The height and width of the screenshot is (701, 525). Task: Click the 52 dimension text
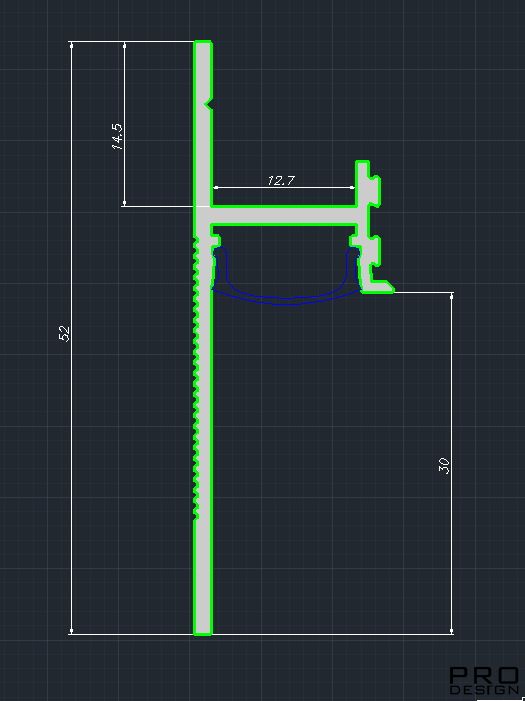point(64,334)
